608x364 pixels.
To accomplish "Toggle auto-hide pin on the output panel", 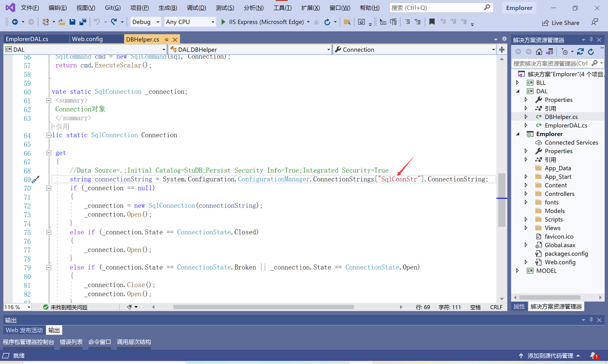I will click(591, 320).
